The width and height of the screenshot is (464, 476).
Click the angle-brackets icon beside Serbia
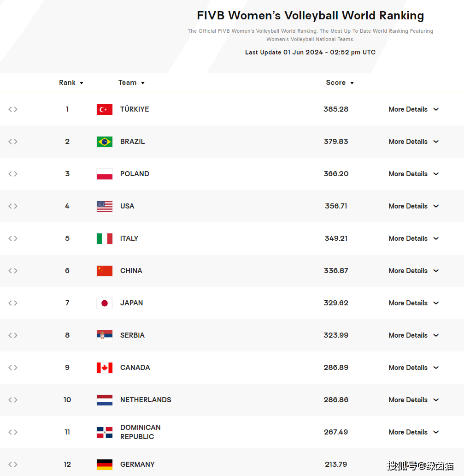pos(13,335)
